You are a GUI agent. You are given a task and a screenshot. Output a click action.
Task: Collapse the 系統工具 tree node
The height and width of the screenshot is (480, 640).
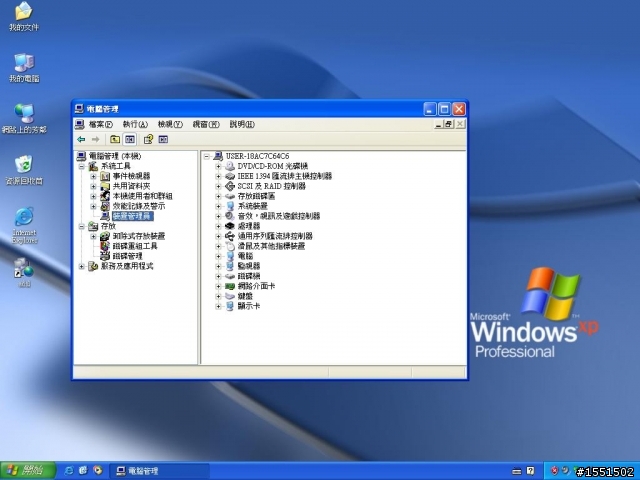[81, 166]
